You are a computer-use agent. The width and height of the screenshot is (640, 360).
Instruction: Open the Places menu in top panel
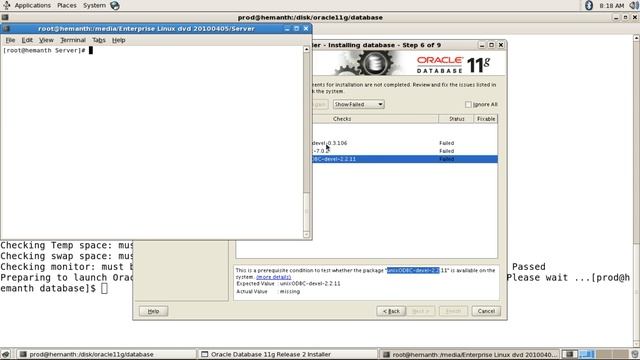[67, 5]
